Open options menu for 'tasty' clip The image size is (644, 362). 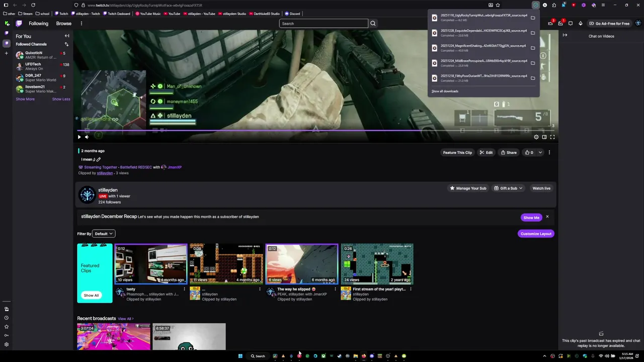pos(184,289)
